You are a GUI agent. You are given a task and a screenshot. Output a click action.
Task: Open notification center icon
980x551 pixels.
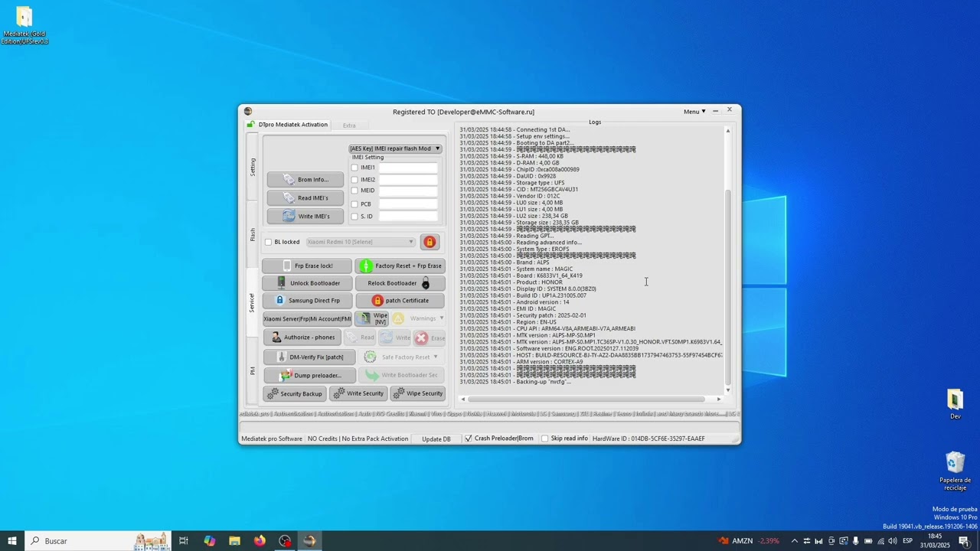coord(964,541)
